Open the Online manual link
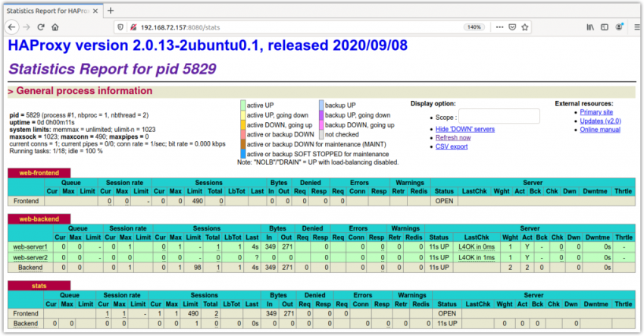644x336 pixels. click(x=602, y=130)
